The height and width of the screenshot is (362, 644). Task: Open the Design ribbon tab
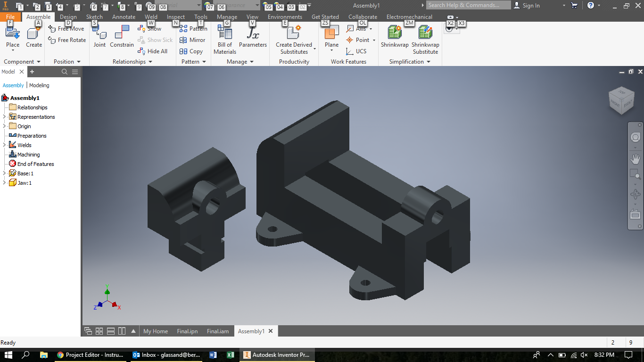point(68,17)
